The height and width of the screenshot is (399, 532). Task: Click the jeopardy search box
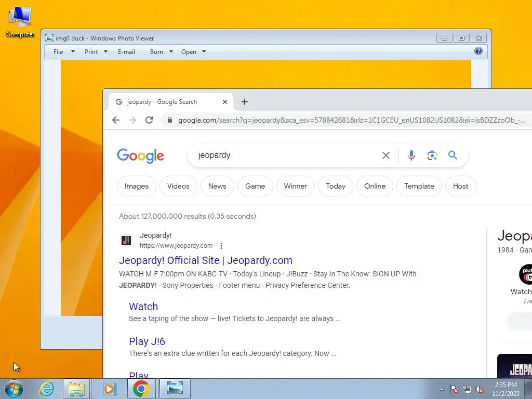tap(285, 155)
